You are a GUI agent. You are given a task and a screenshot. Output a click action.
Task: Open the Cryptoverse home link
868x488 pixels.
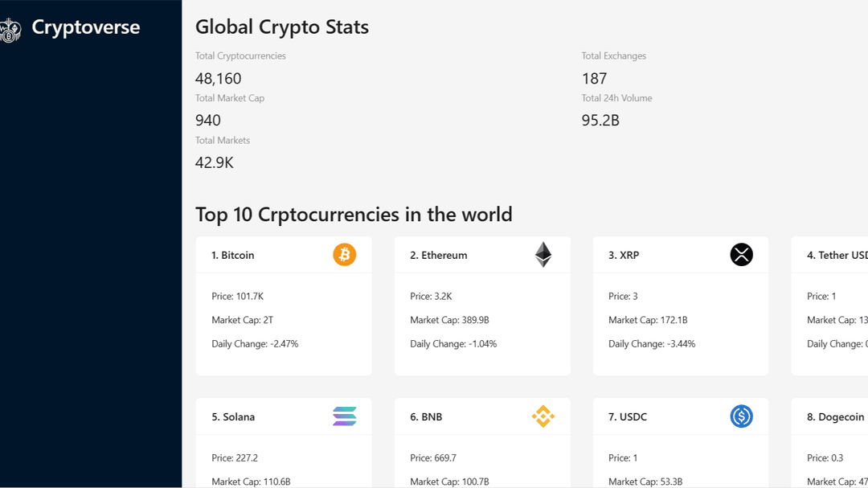pos(85,27)
